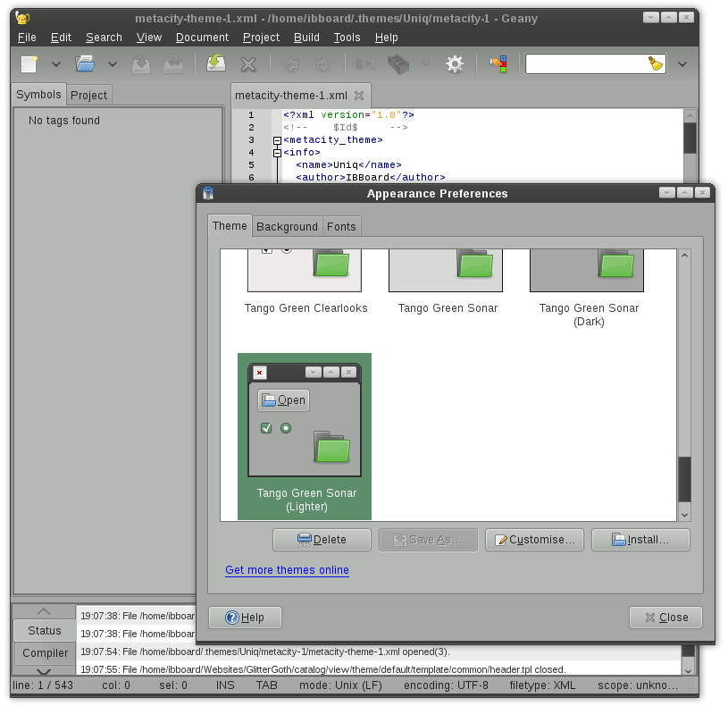Viewport: 728px width, 723px height.
Task: Select the Compiler messages tab
Action: coord(45,652)
